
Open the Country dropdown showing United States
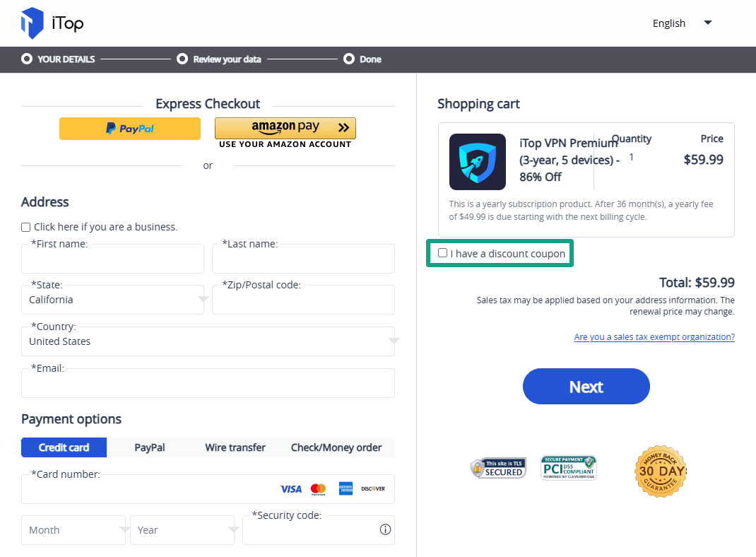coord(208,341)
